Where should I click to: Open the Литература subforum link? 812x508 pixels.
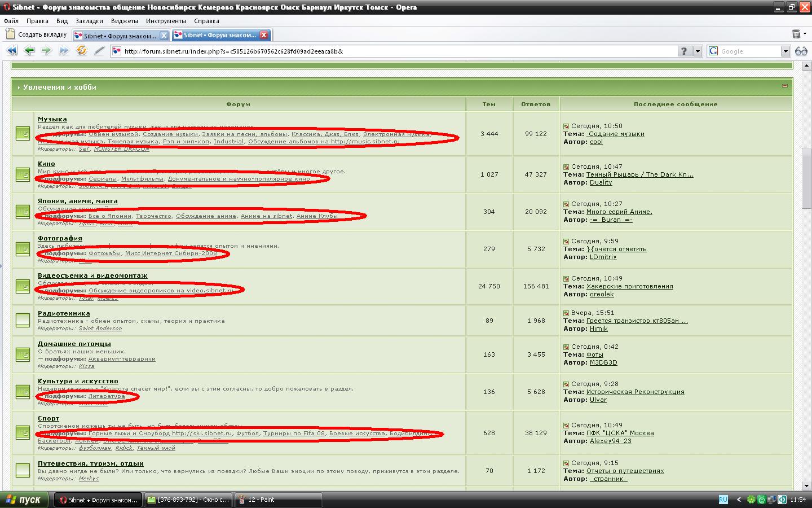pyautogui.click(x=107, y=396)
